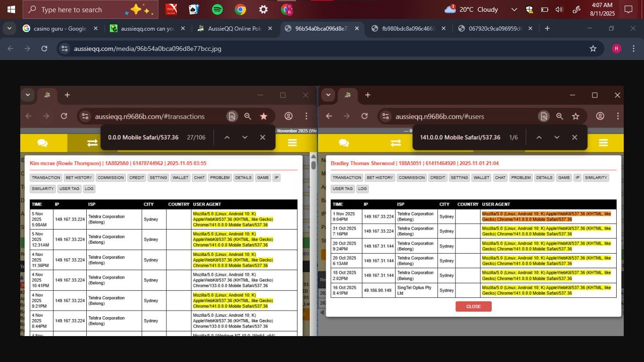Launch the Solitaire cards app in taskbar
Screen dimensions: 644x362
pos(194,9)
